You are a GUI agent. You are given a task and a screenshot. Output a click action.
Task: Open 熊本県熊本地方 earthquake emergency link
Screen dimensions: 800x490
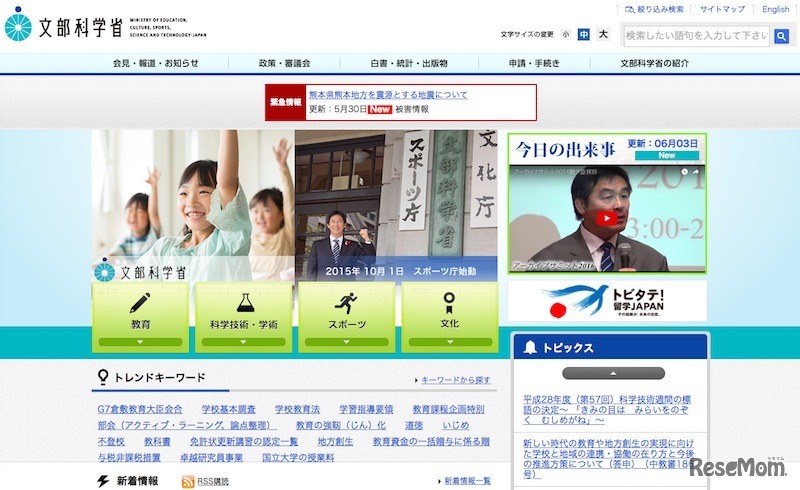pyautogui.click(x=388, y=95)
